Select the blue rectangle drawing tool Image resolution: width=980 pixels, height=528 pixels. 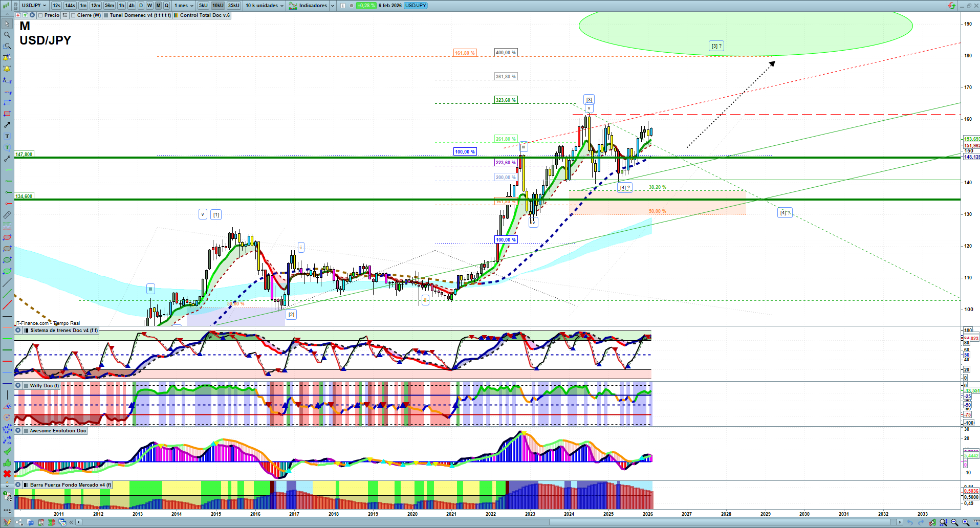click(7, 102)
